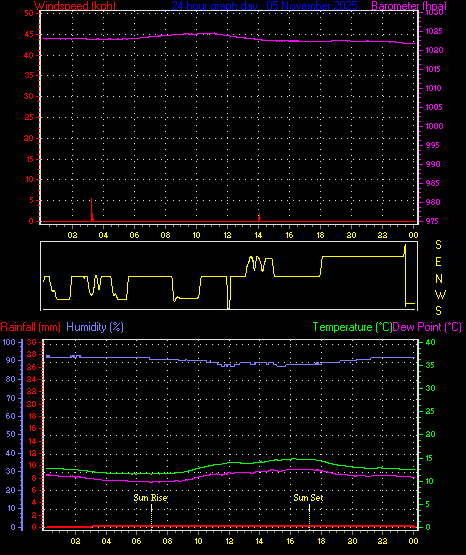Click the top 'S' wind direction letter
This screenshot has height=555, width=466.
click(438, 245)
